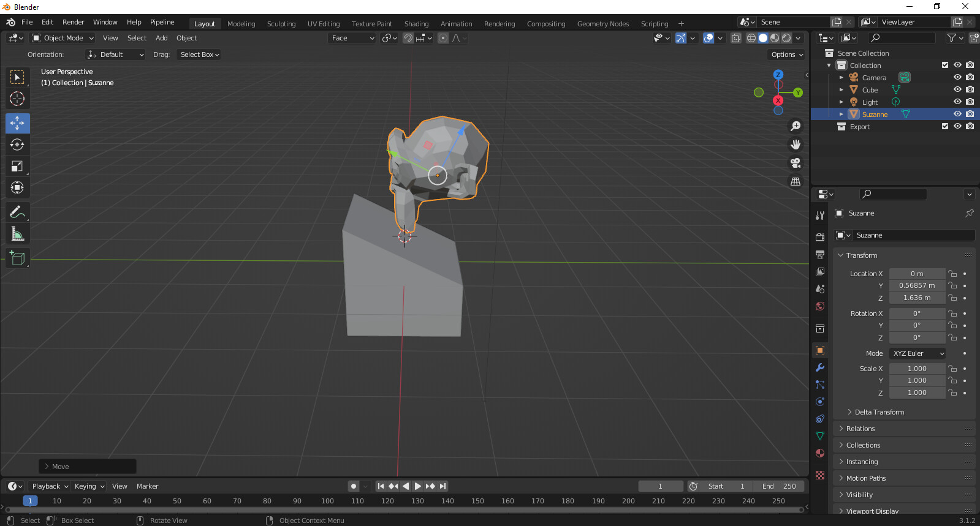Select frame 100 on the timeline ruler
The image size is (980, 526).
tap(327, 501)
